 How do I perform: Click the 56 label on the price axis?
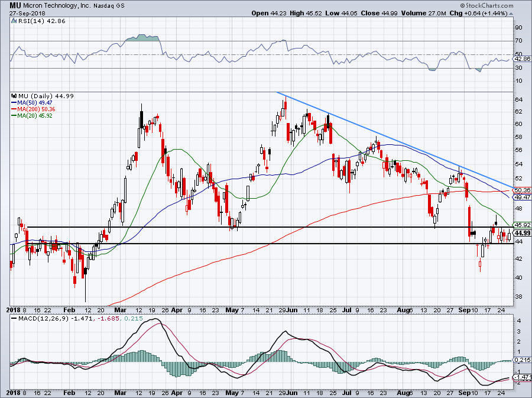(x=518, y=150)
